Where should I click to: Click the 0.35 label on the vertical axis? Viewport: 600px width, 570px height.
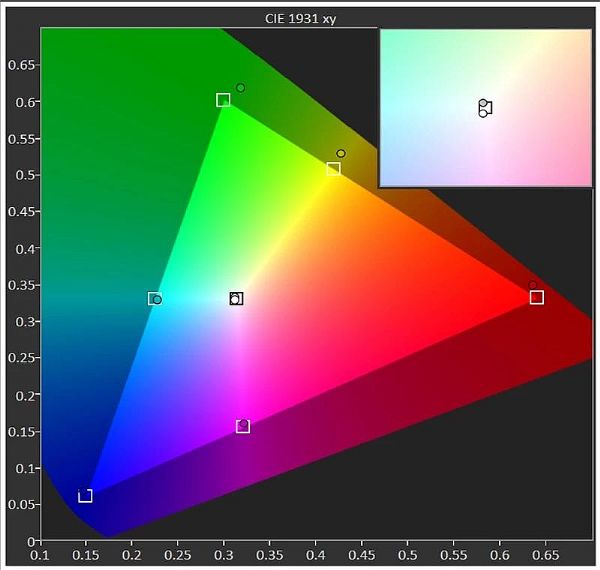(x=22, y=286)
